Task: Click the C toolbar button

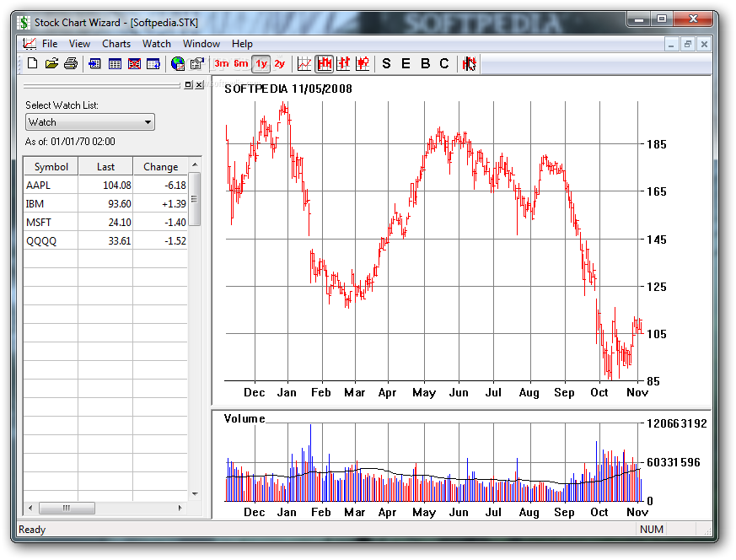Action: [x=444, y=63]
